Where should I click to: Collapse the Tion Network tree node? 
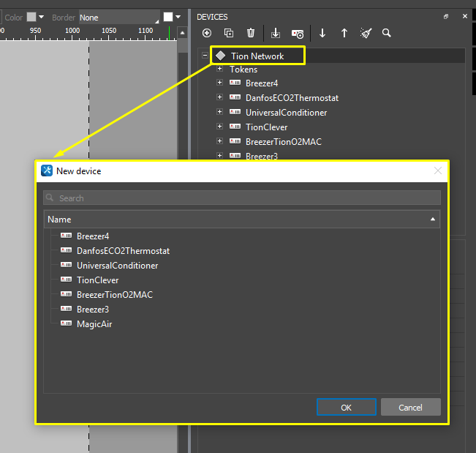click(x=205, y=56)
